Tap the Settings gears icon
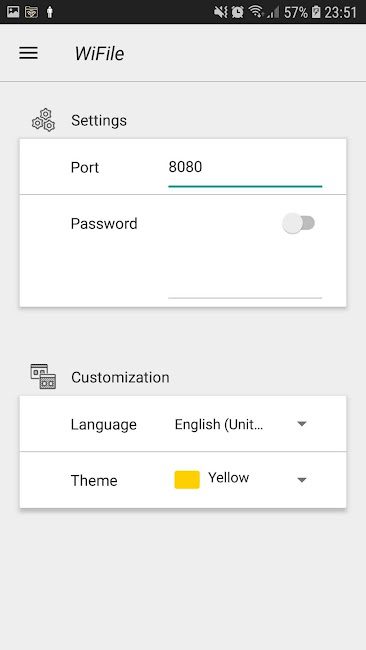The image size is (366, 650). click(x=44, y=120)
